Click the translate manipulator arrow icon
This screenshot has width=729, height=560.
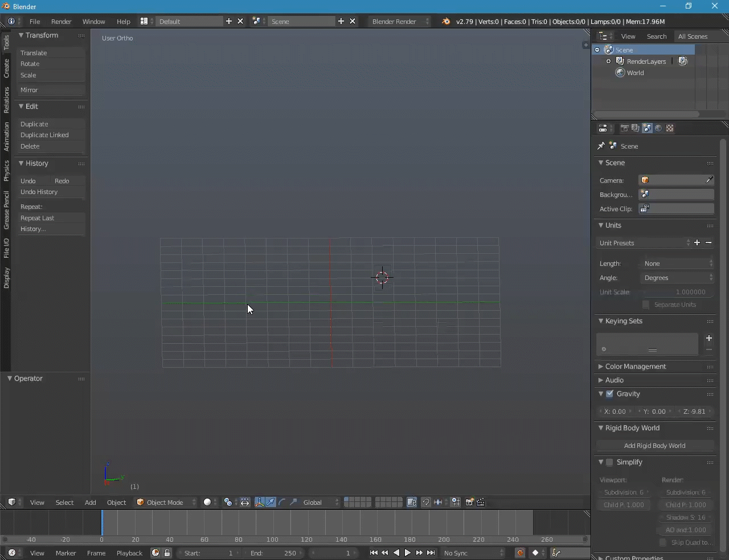tap(271, 502)
